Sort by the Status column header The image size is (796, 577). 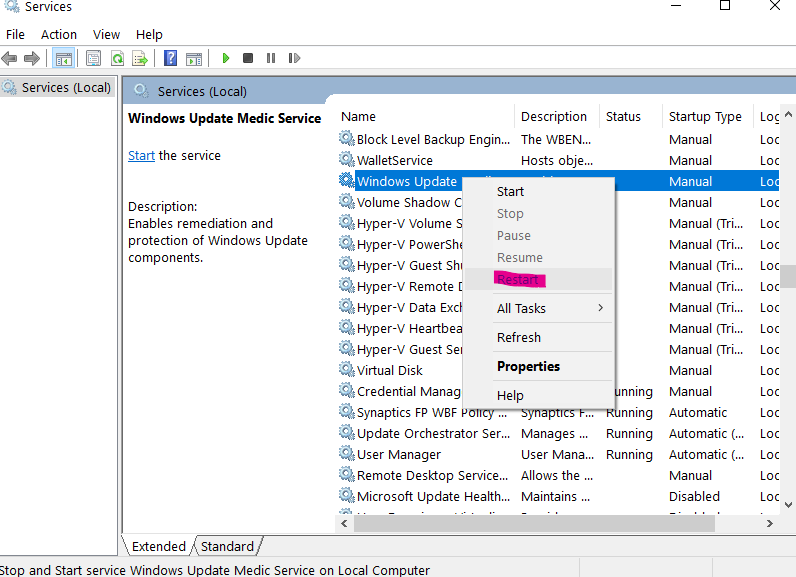coord(631,116)
